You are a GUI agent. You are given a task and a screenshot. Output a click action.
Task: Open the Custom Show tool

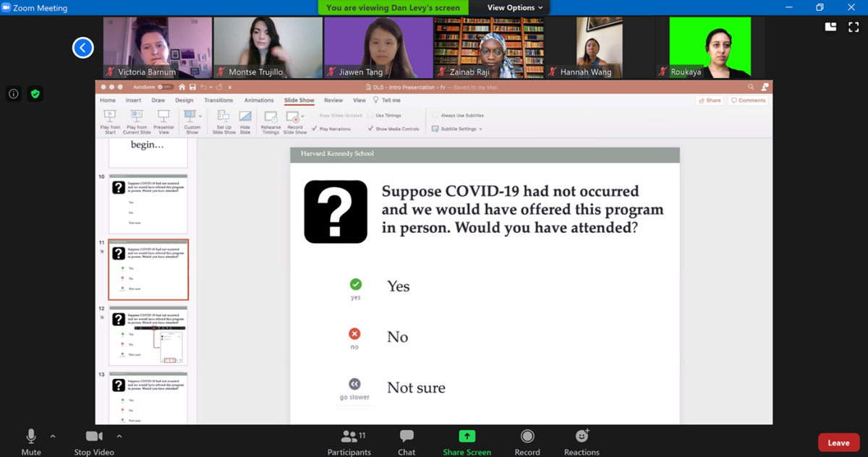(x=190, y=121)
